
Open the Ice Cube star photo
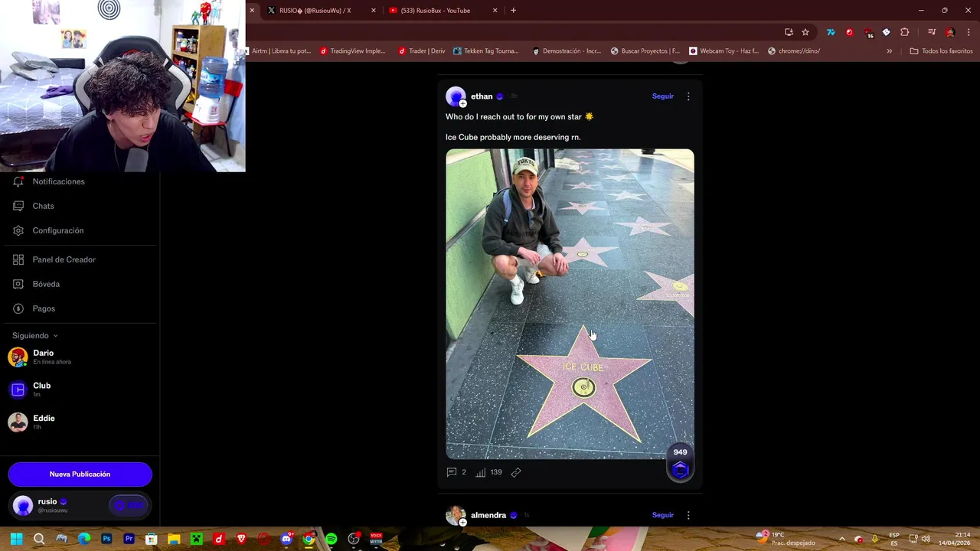pos(570,304)
